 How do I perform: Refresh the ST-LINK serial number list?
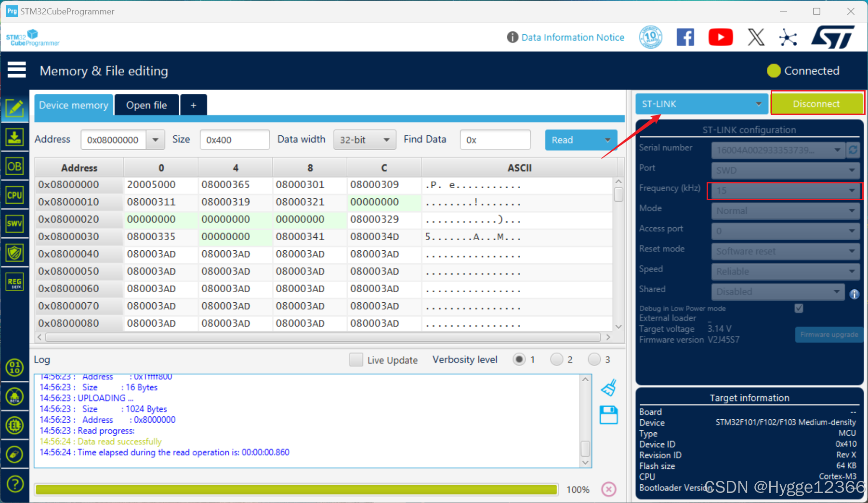click(853, 150)
